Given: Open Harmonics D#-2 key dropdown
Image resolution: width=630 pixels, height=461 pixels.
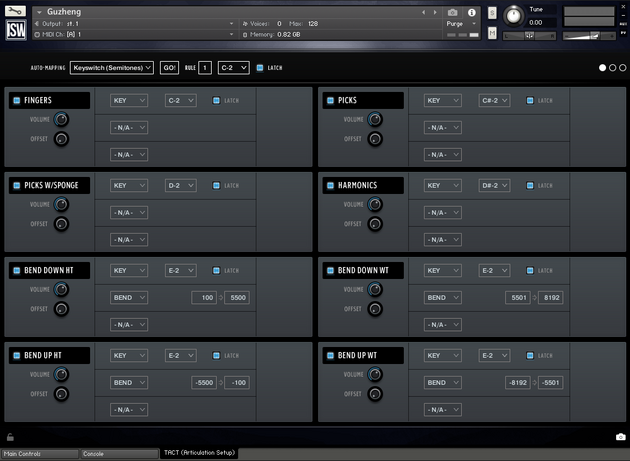Looking at the screenshot, I should coord(495,186).
